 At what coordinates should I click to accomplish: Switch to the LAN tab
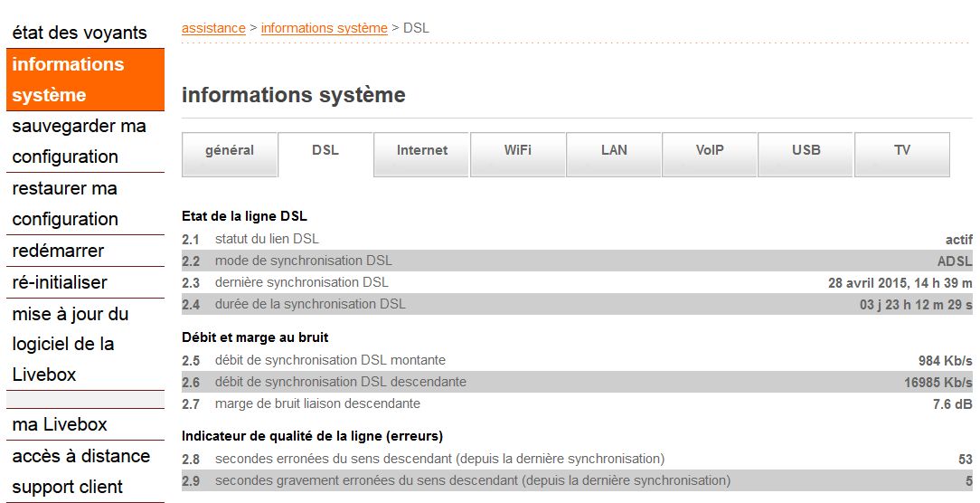coord(614,151)
